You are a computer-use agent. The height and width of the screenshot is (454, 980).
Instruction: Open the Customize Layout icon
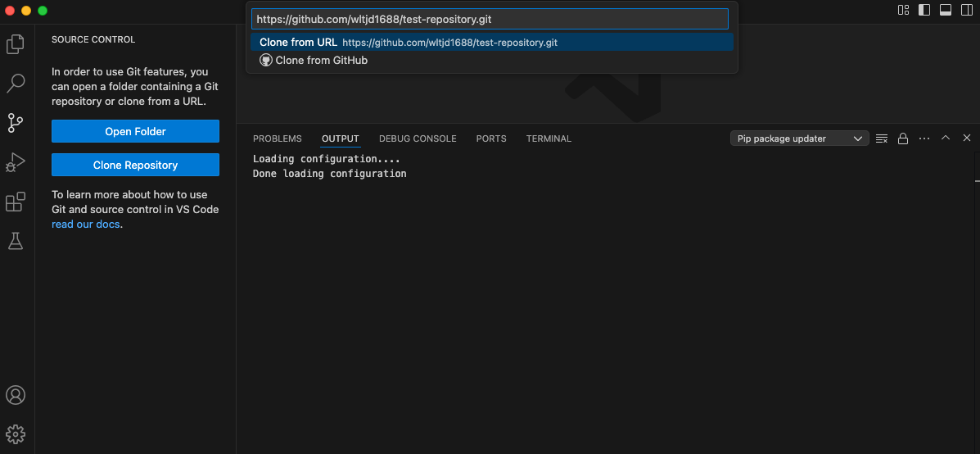point(903,10)
